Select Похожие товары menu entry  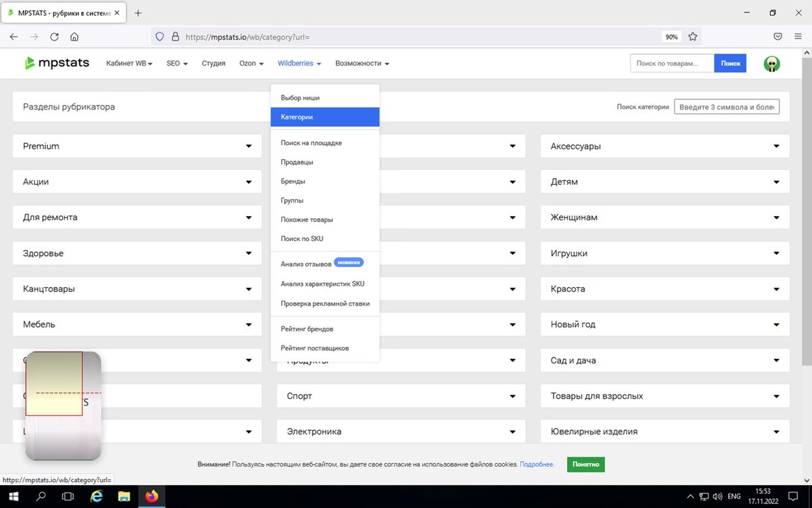(325, 219)
